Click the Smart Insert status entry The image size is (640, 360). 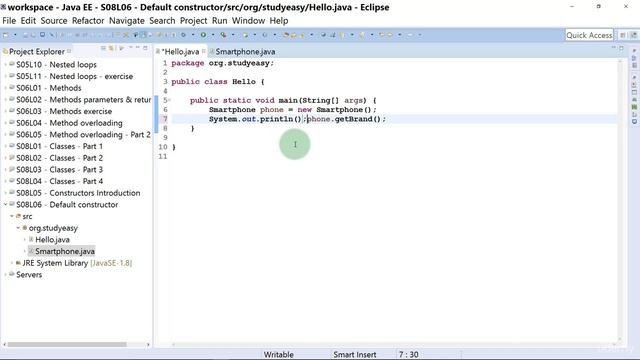[x=355, y=354]
